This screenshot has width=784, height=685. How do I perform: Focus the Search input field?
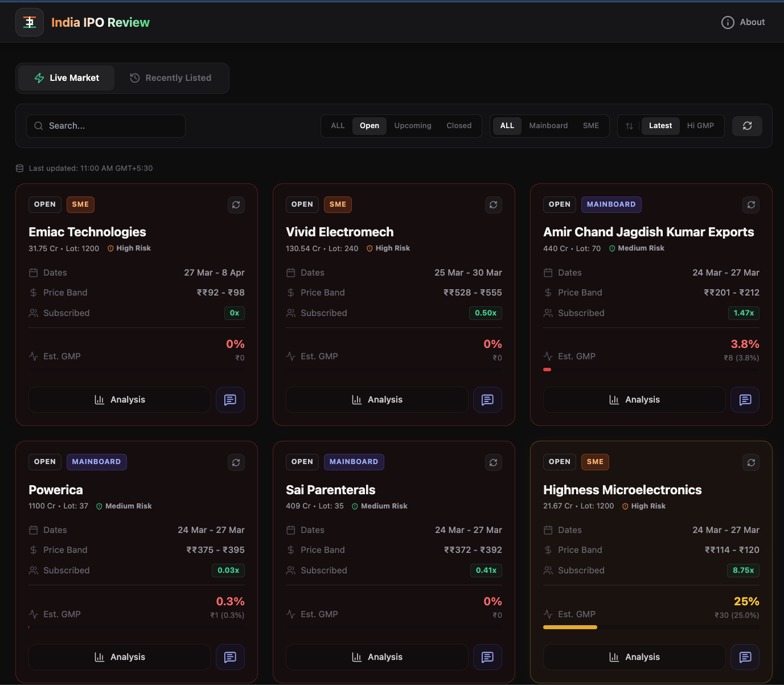106,126
